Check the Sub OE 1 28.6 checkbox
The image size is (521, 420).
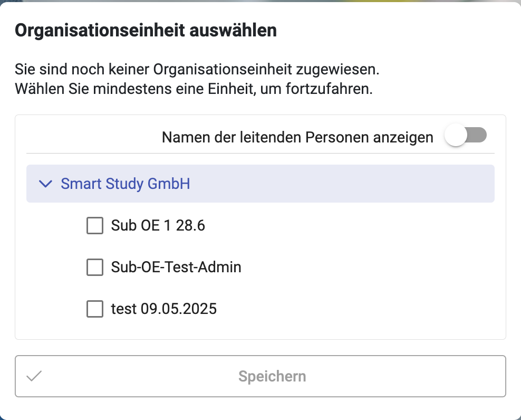click(94, 226)
